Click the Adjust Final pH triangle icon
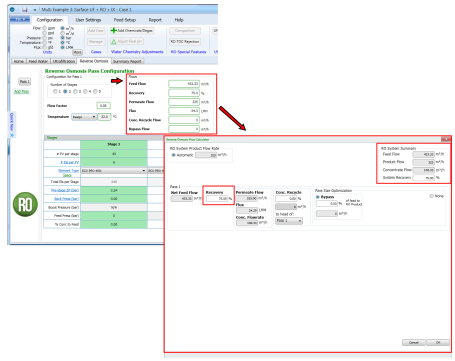 click(x=114, y=41)
